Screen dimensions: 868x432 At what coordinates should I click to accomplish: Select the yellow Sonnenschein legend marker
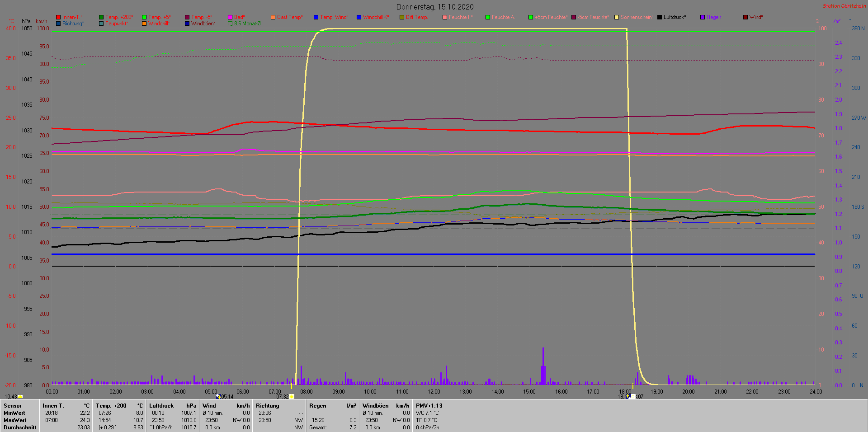(x=617, y=17)
